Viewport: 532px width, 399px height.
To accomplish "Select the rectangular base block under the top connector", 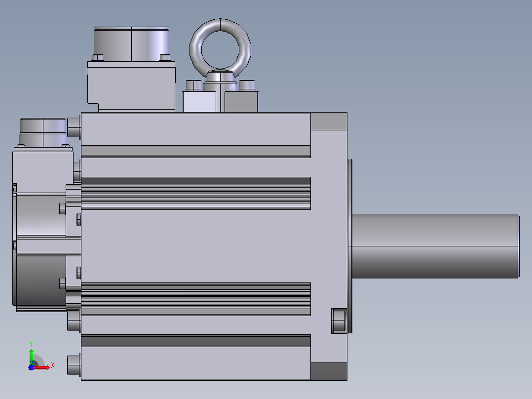I will (131, 86).
